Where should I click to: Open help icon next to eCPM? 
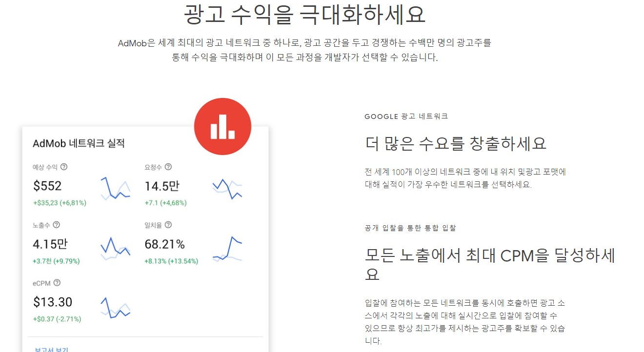point(57,283)
